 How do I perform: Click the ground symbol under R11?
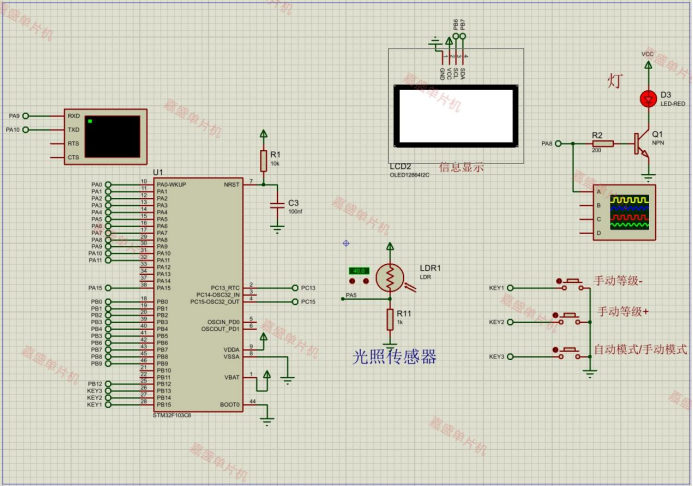coord(390,346)
